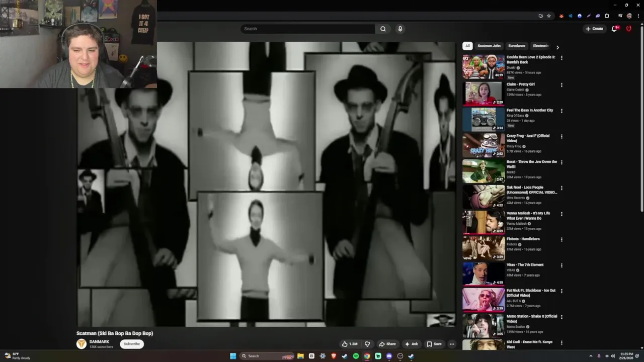The width and height of the screenshot is (644, 362).
Task: Open options for Feel The Bass In Another City
Action: [561, 111]
